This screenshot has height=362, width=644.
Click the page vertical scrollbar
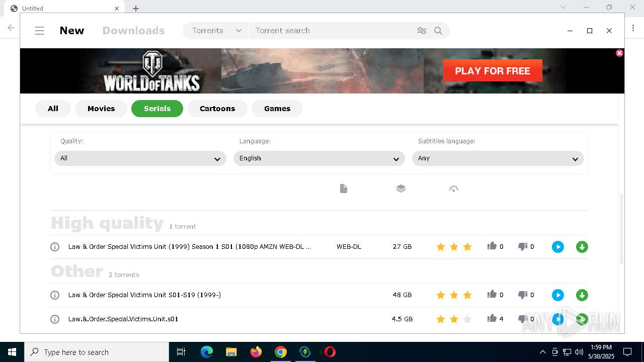[621, 229]
